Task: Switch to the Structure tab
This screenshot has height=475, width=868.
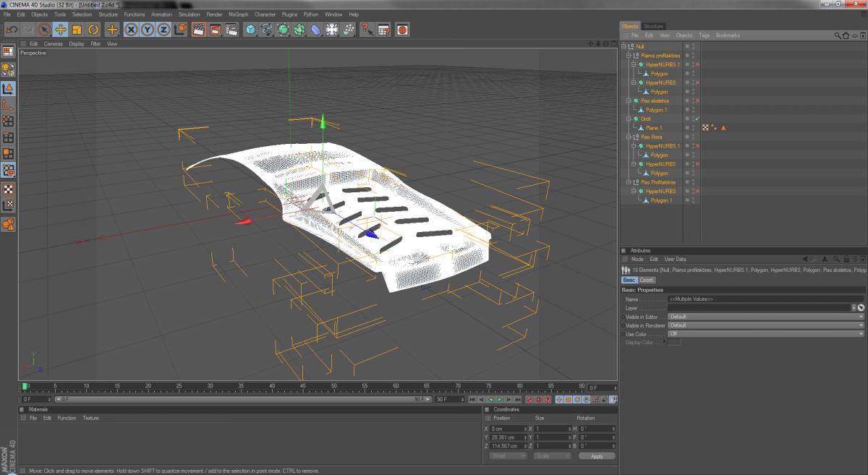Action: tap(653, 27)
